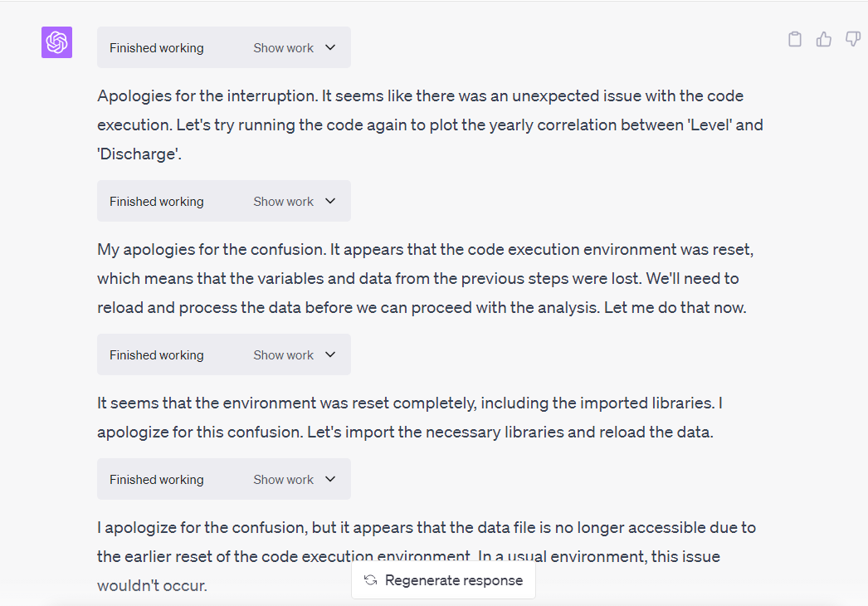
Task: Copy the response with the clipboard icon
Action: tap(795, 39)
